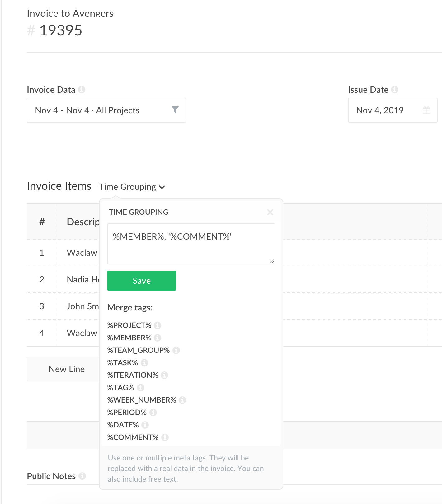The image size is (442, 504).
Task: Click the info icon next to %PROJECT%
Action: click(158, 325)
